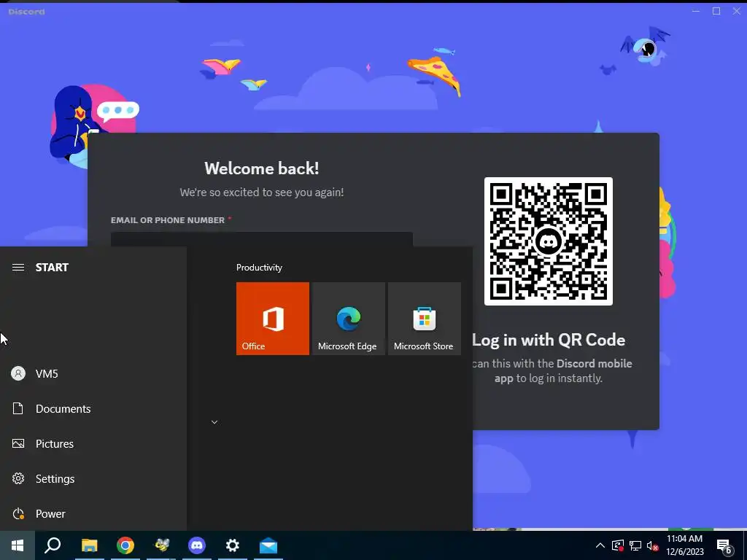Maximize the Discord window

click(x=716, y=11)
